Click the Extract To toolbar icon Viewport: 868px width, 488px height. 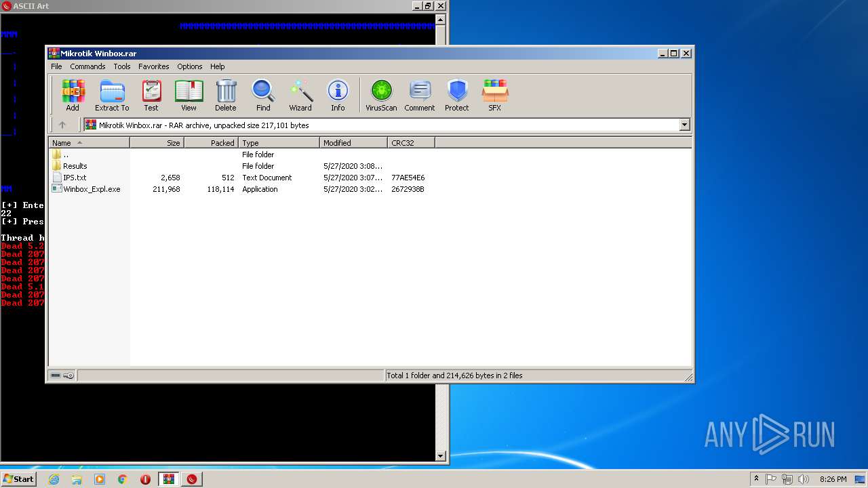(112, 96)
